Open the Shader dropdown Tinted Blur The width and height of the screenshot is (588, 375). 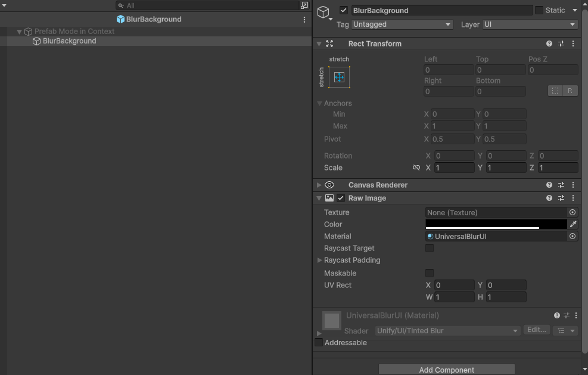pos(447,331)
